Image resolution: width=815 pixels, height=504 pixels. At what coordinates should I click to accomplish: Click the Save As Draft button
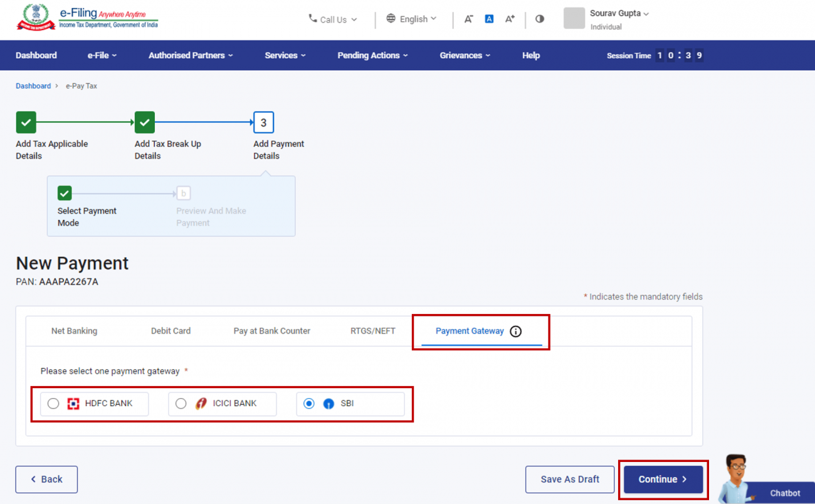click(569, 479)
